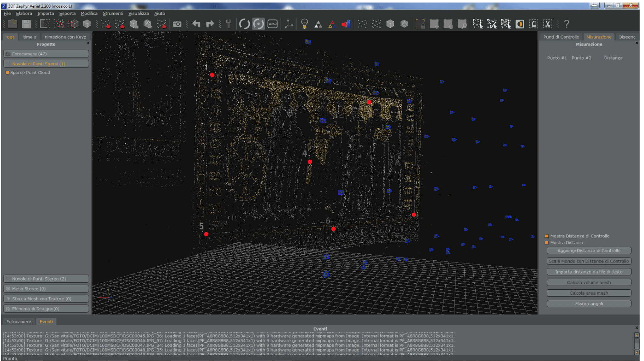This screenshot has height=361, width=644.
Task: Expand Stereo Mesh con Texture (0)
Action: (x=46, y=299)
